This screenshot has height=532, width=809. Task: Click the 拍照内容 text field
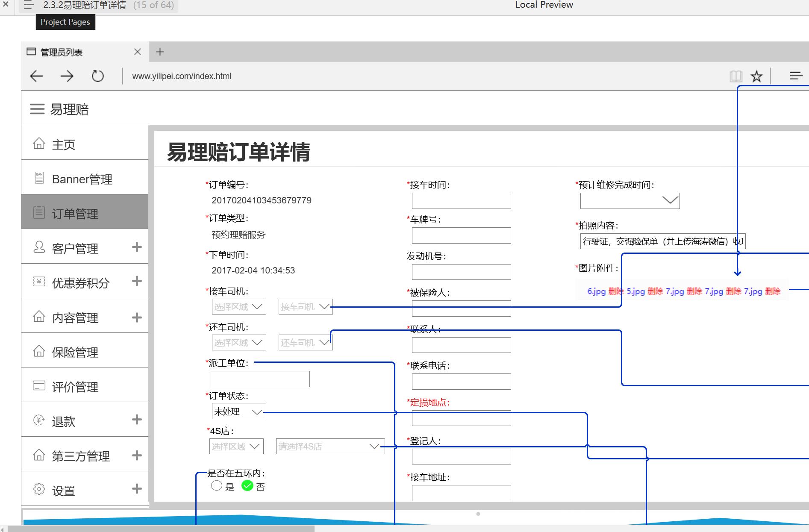click(x=663, y=241)
